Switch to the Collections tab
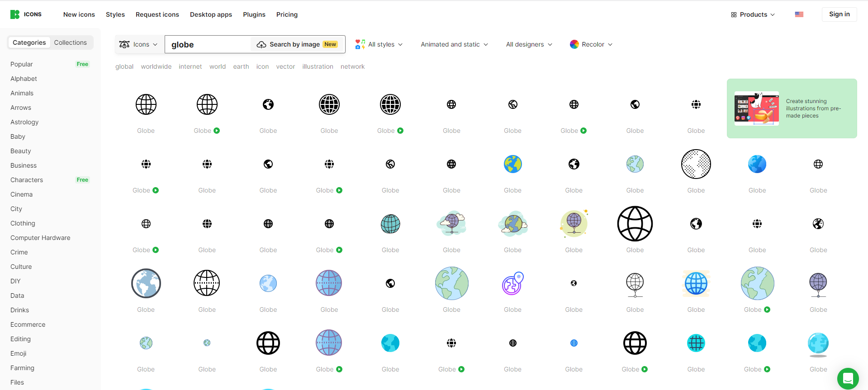Screen dimensions: 868x390 tap(70, 42)
